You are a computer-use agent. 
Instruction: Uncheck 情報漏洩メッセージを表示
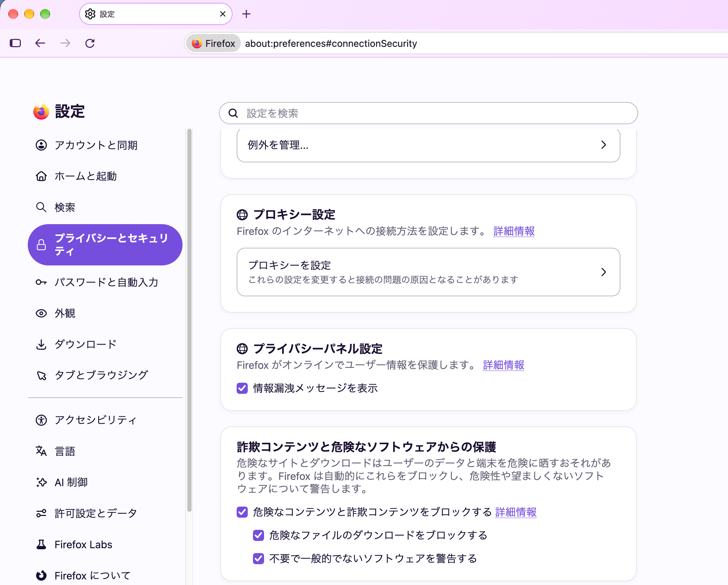(242, 388)
